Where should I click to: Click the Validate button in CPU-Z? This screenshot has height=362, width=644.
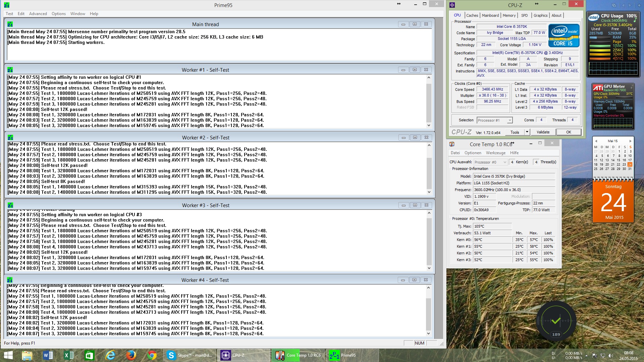(x=543, y=132)
